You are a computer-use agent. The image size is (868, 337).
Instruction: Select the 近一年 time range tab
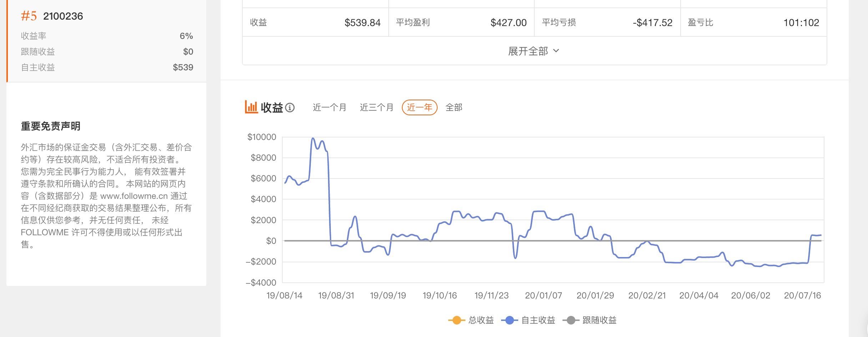419,107
